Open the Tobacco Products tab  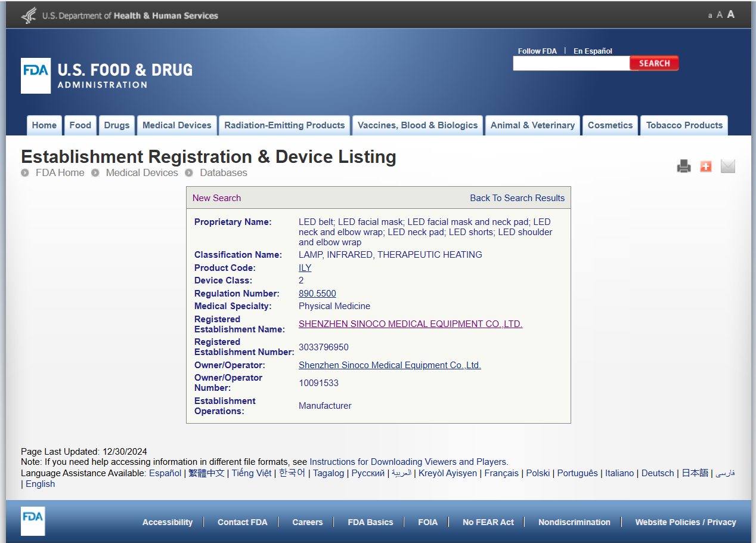(x=684, y=125)
